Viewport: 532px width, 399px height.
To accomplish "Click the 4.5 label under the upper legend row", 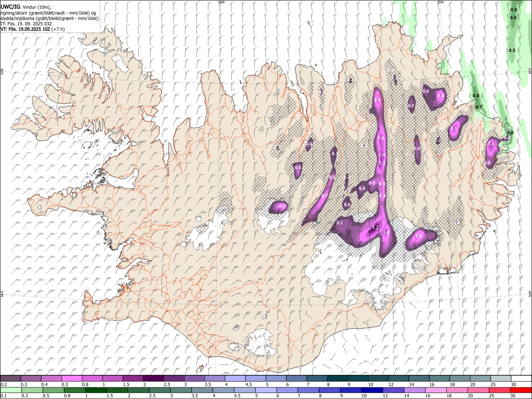I will (249, 384).
